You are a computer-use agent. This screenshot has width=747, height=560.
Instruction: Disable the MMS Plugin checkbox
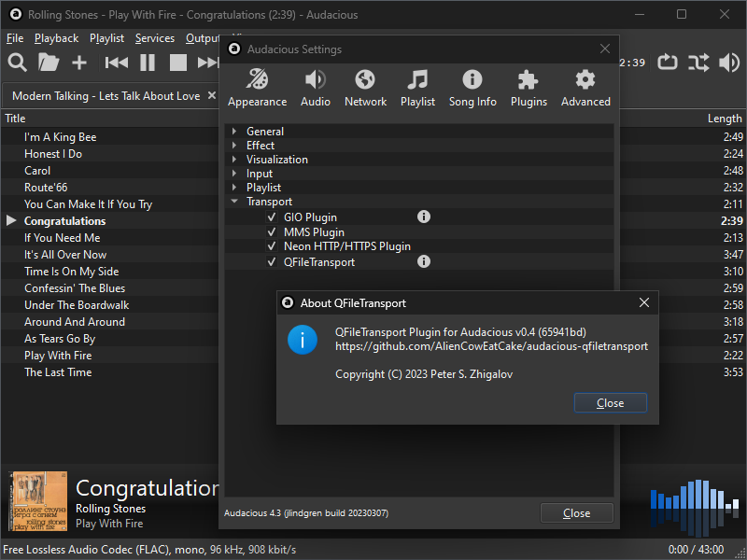click(x=272, y=231)
